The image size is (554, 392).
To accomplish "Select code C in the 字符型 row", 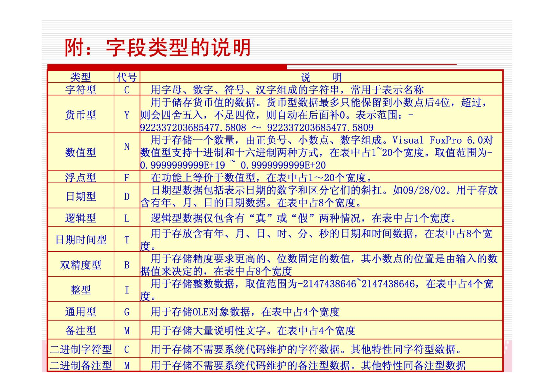I will point(127,90).
